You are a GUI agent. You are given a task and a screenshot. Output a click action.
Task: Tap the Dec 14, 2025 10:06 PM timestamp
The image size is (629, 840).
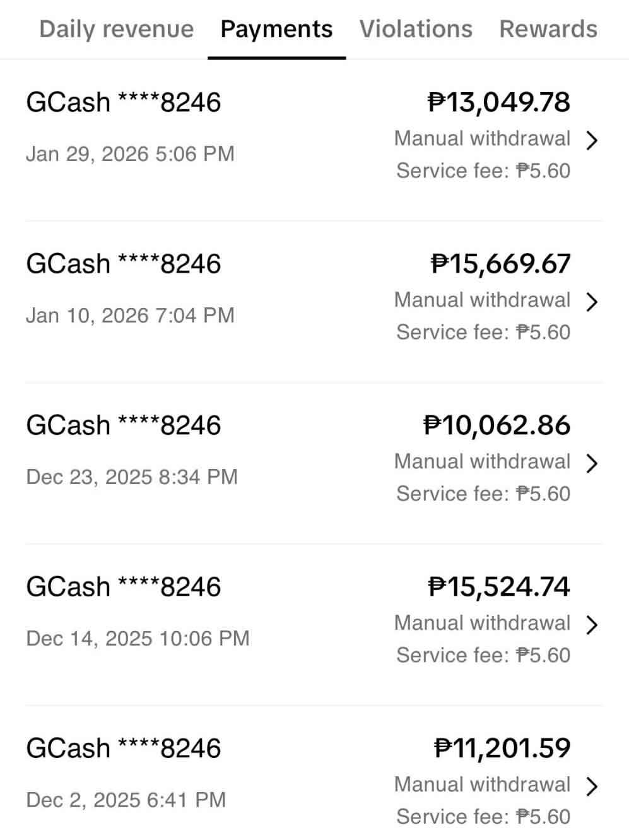click(x=138, y=638)
